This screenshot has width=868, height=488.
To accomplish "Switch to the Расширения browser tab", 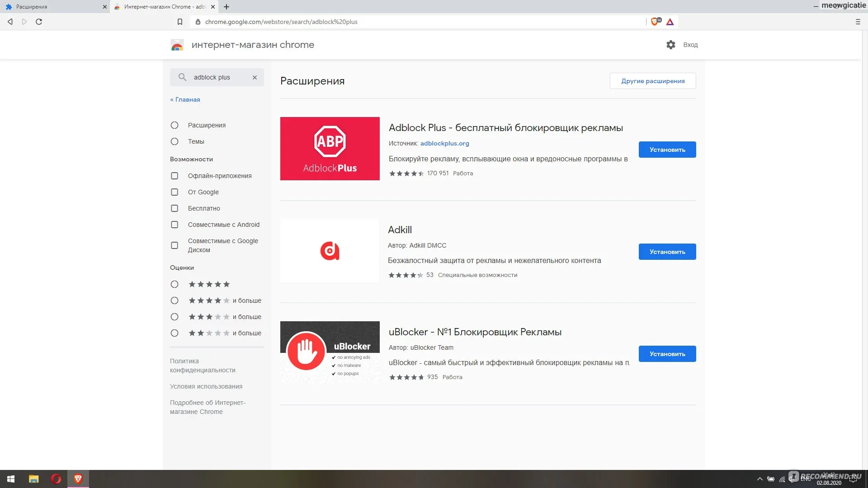I will tap(54, 7).
